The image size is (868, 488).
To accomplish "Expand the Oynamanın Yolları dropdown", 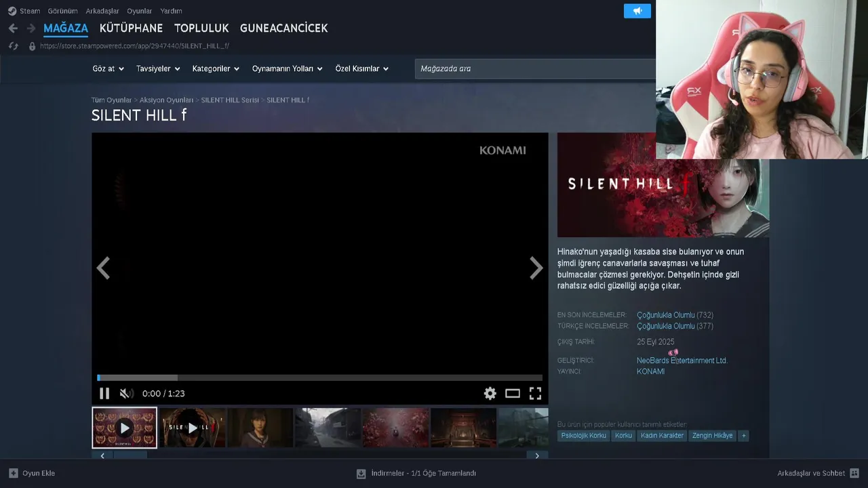I will tap(287, 68).
